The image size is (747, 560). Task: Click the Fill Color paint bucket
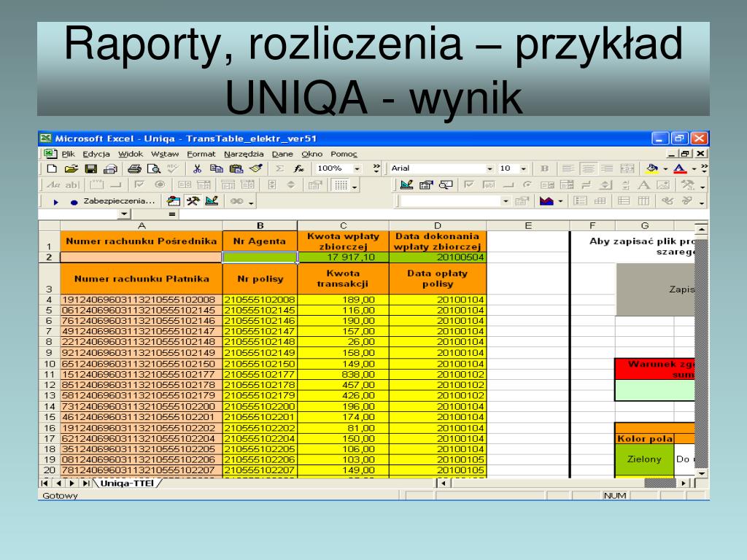[652, 168]
